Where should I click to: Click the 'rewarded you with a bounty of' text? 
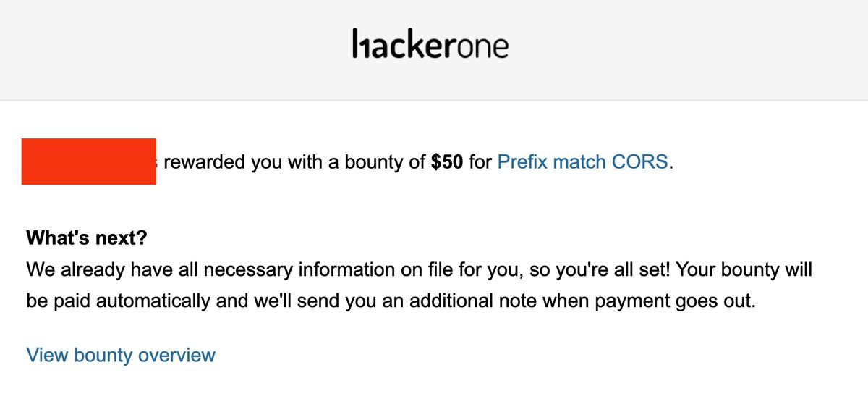click(294, 161)
